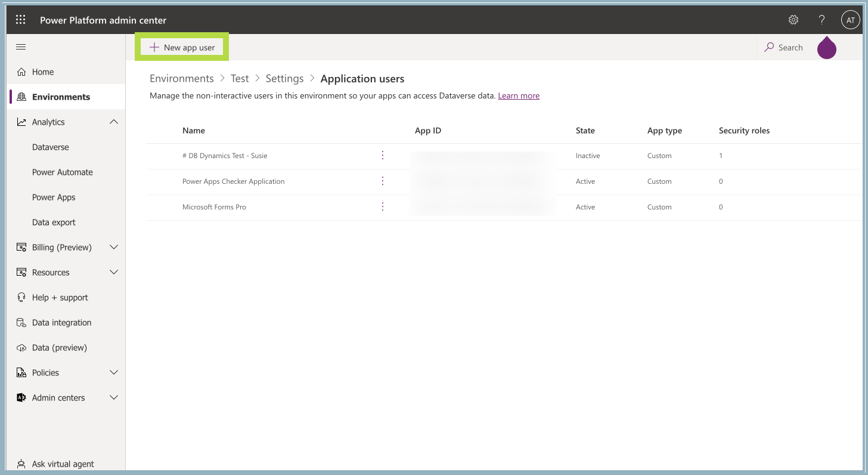
Task: Go to Settings breadcrumb
Action: pos(284,79)
